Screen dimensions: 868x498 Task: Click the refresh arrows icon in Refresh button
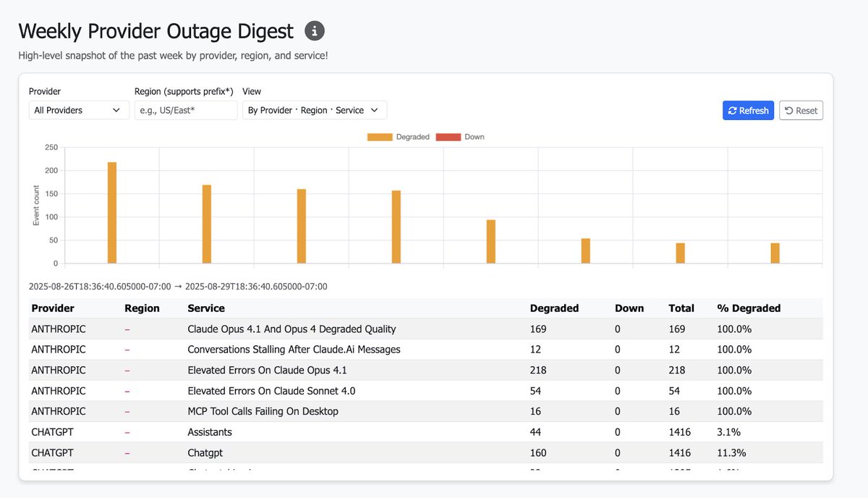click(x=733, y=111)
